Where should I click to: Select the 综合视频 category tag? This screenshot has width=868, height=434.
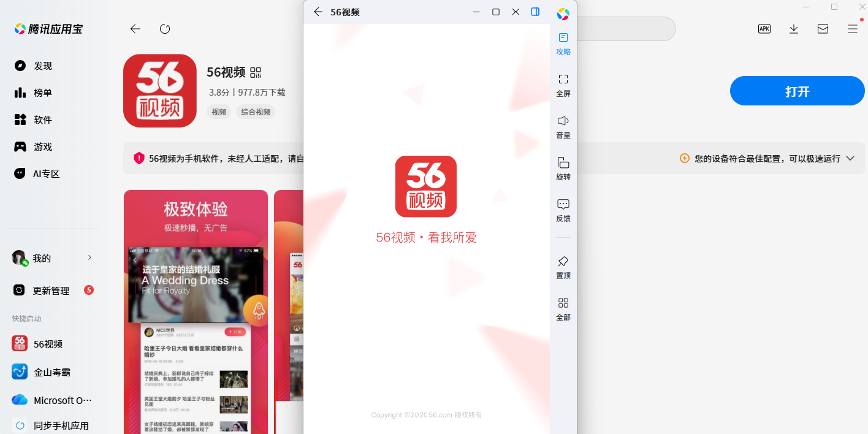click(256, 112)
